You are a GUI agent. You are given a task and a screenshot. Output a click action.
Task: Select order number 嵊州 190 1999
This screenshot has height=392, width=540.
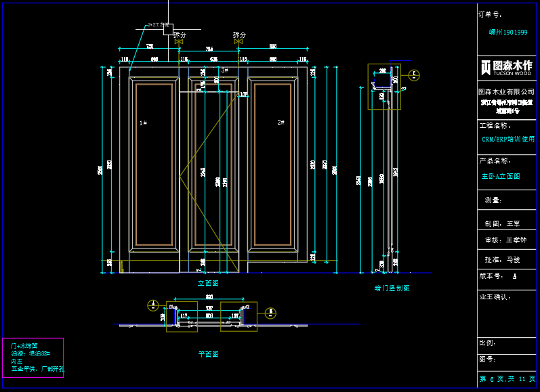(x=508, y=32)
